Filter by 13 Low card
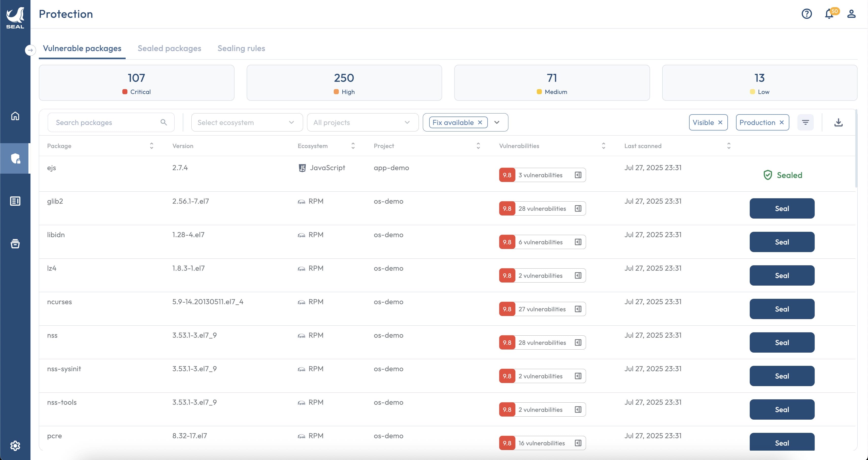Viewport: 868px width, 460px height. [759, 83]
